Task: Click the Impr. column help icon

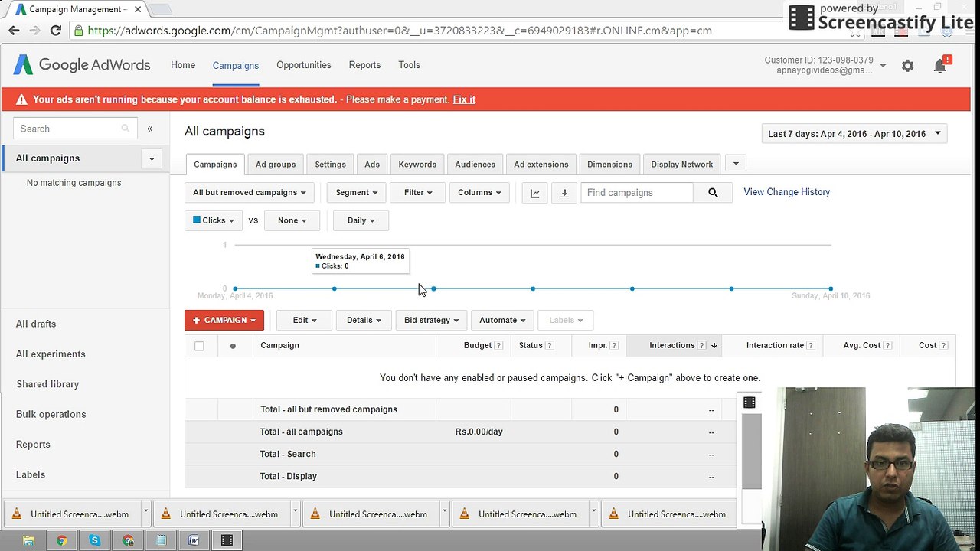Action: click(x=614, y=346)
